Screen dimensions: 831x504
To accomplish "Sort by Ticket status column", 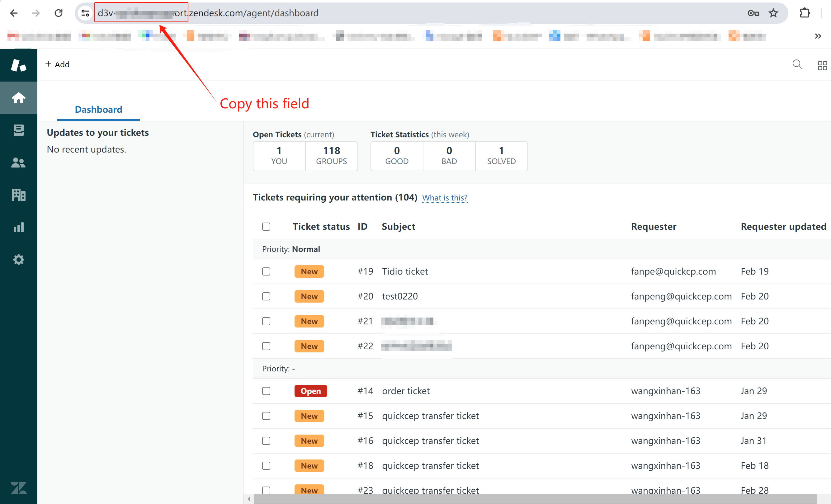I will [x=321, y=227].
